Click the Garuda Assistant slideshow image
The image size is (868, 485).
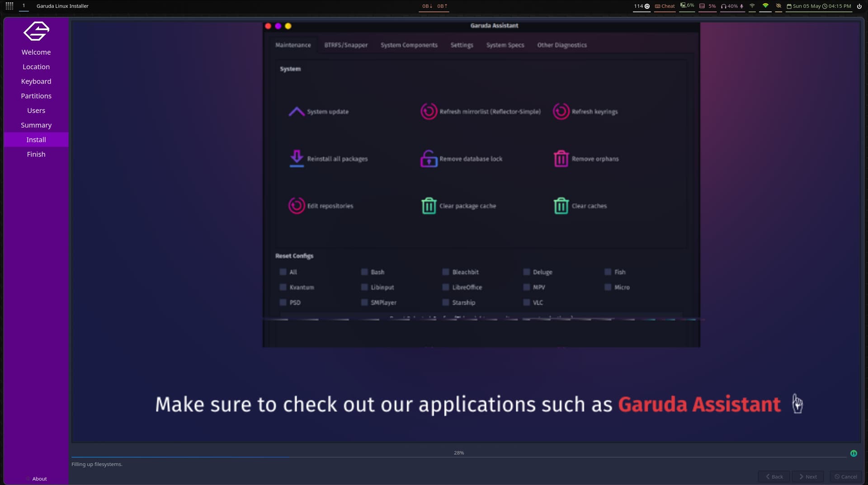pos(481,184)
